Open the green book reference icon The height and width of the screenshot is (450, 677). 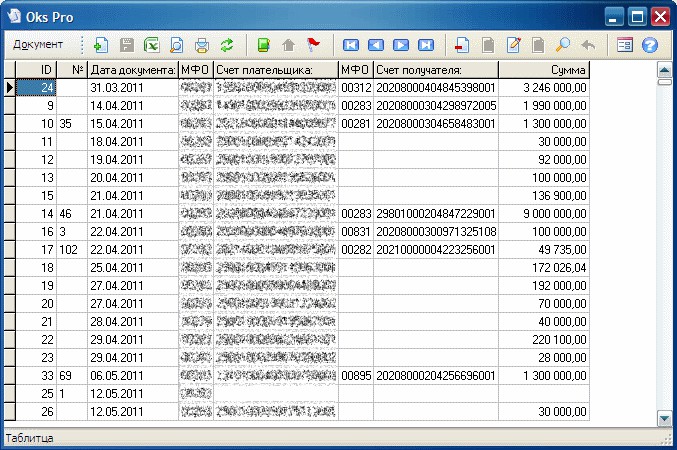point(263,45)
